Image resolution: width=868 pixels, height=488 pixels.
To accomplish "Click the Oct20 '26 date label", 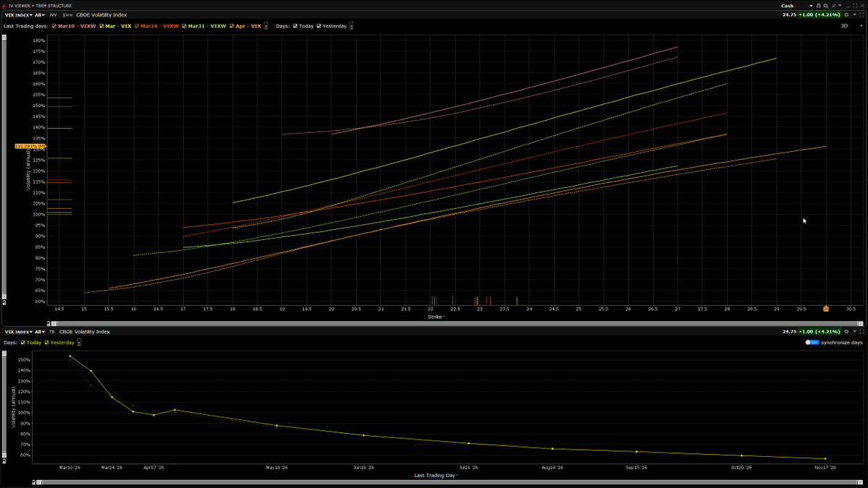I will pos(741,468).
